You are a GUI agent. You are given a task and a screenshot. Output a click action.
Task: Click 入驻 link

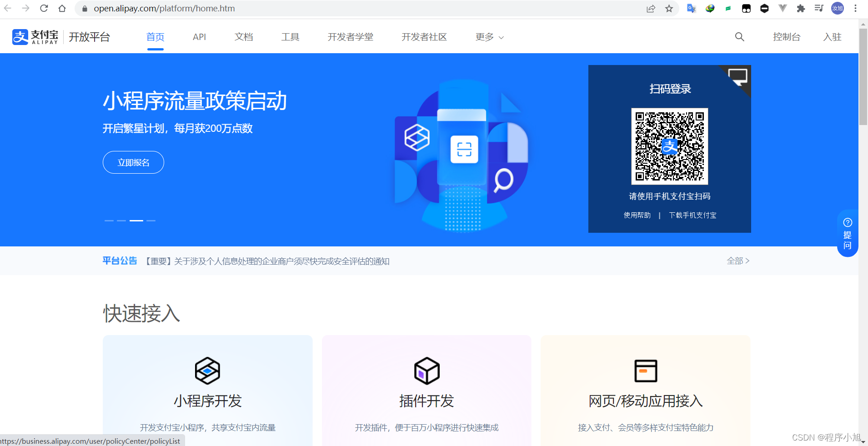coord(833,37)
